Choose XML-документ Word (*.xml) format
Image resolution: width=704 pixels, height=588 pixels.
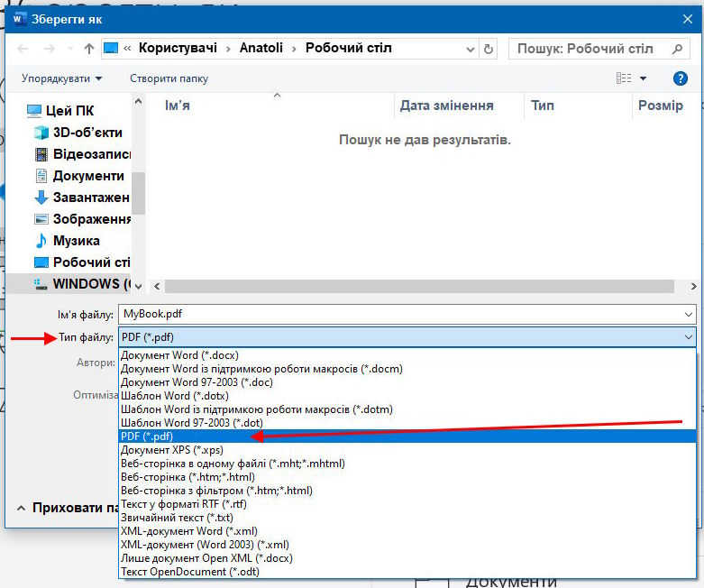click(407, 531)
